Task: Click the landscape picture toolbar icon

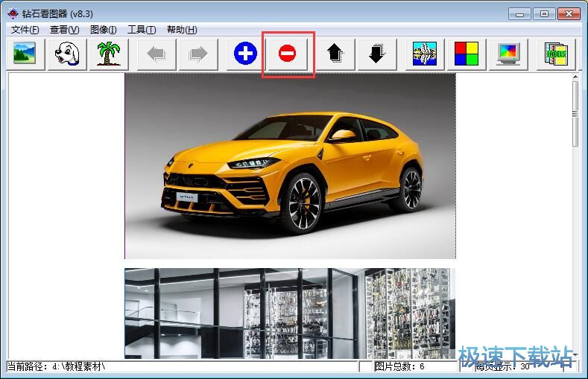Action: pyautogui.click(x=25, y=54)
